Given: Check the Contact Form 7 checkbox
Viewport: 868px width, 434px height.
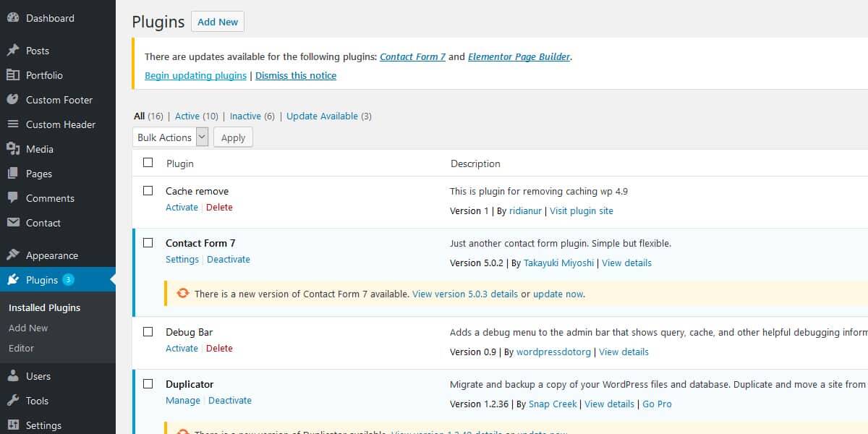Looking at the screenshot, I should point(148,242).
